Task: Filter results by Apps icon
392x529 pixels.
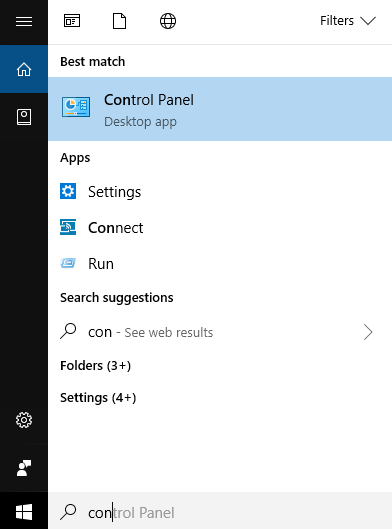Action: pos(72,21)
